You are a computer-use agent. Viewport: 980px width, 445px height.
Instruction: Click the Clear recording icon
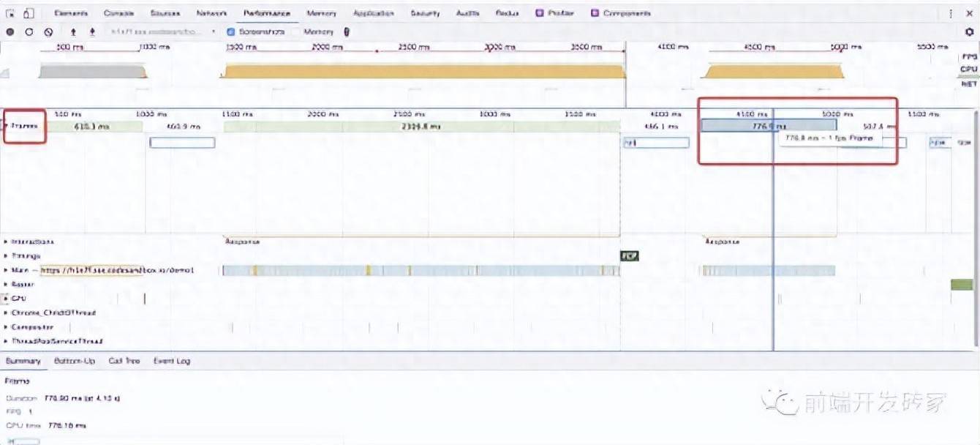(48, 32)
